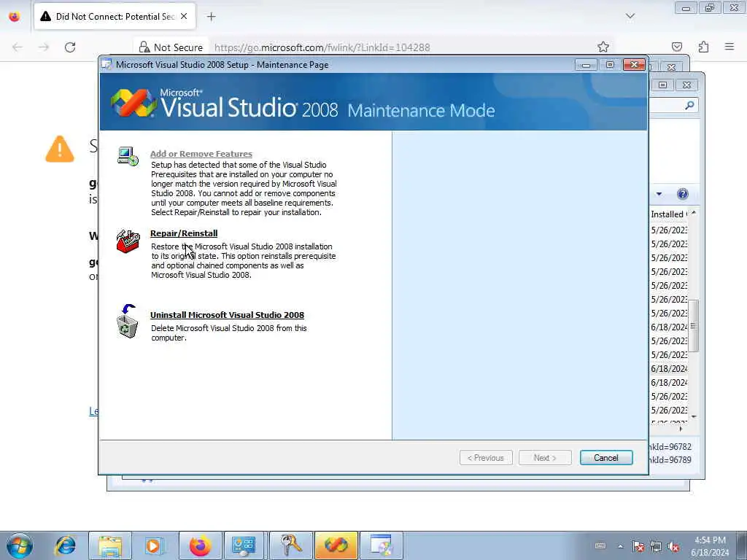
Task: Click the Add or Remove Features link
Action: coord(201,154)
